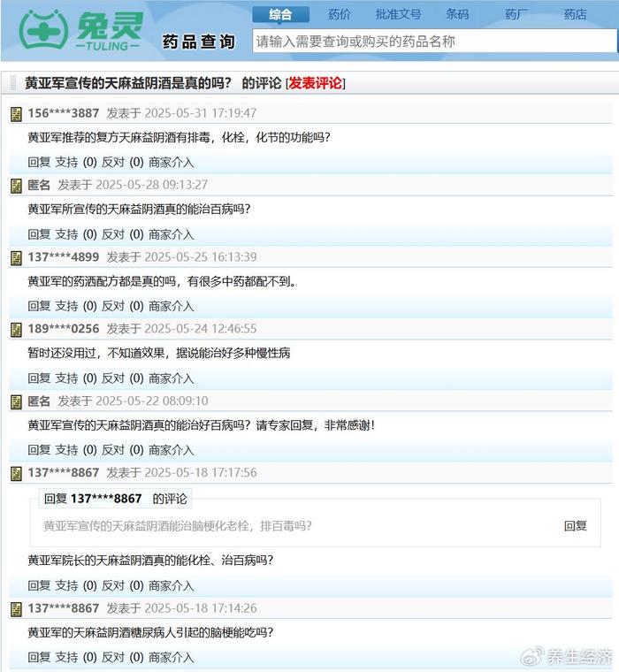Switch to the 药厂 tab
619x672 pixels.
click(x=516, y=14)
